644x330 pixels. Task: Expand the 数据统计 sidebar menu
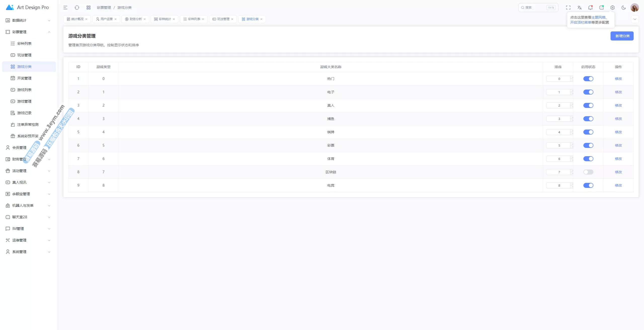click(28, 20)
